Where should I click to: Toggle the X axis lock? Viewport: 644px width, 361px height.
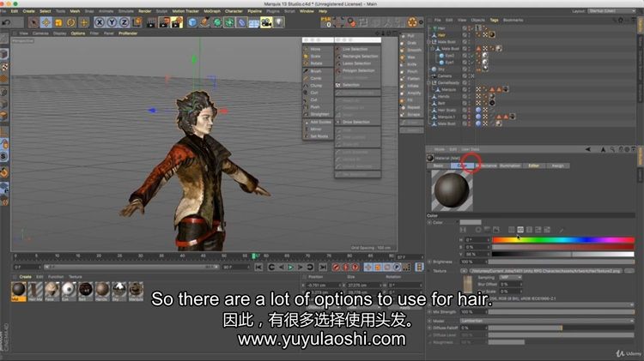tap(100, 22)
